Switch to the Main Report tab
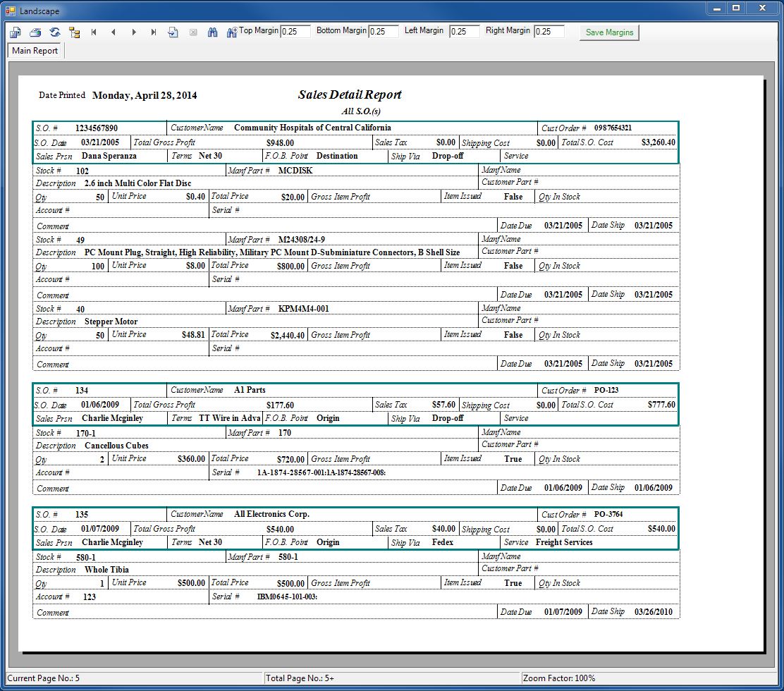The image size is (784, 691). pyautogui.click(x=35, y=51)
